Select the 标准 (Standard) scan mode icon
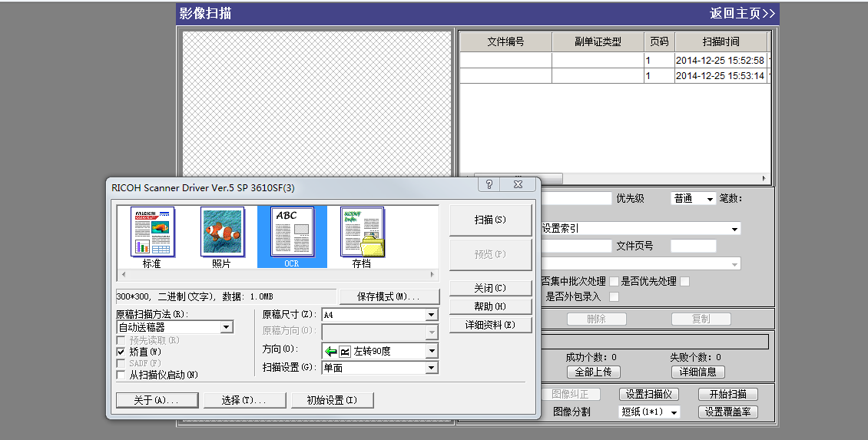This screenshot has height=440, width=868. pyautogui.click(x=152, y=232)
